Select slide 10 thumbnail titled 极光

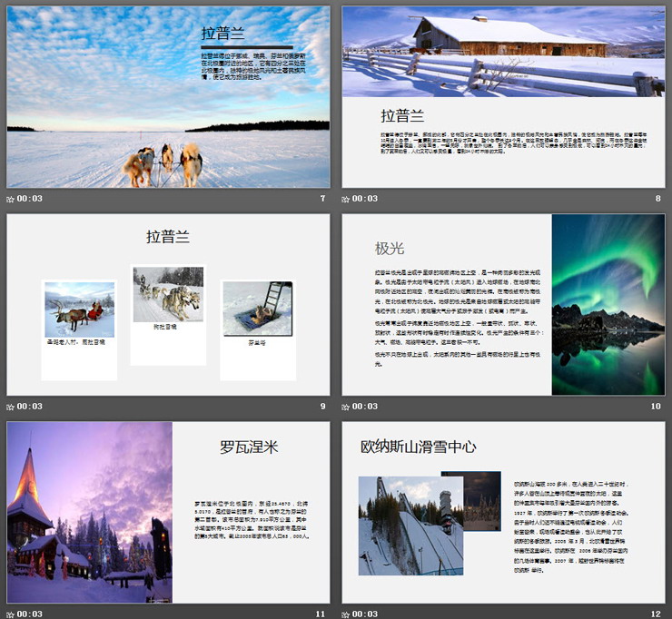click(x=503, y=305)
